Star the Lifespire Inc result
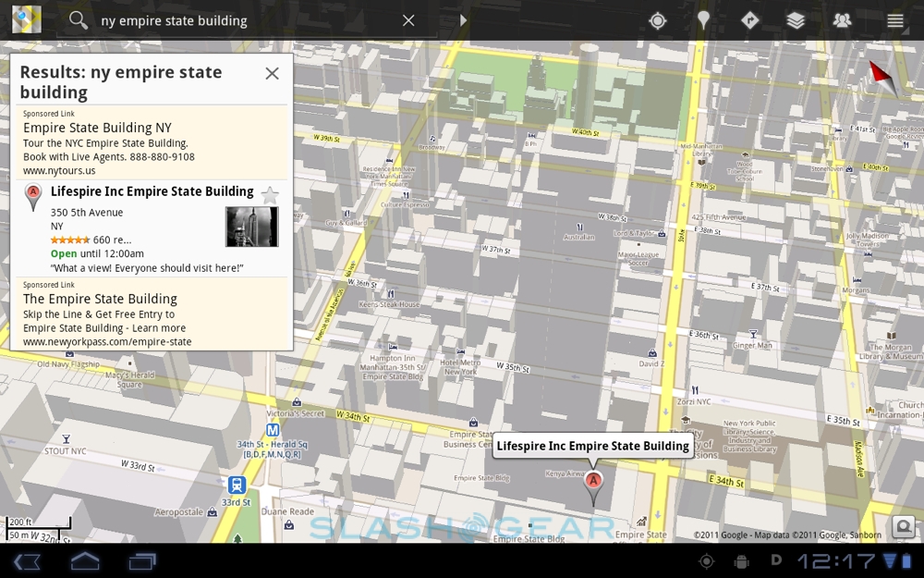The image size is (924, 578). click(x=270, y=195)
